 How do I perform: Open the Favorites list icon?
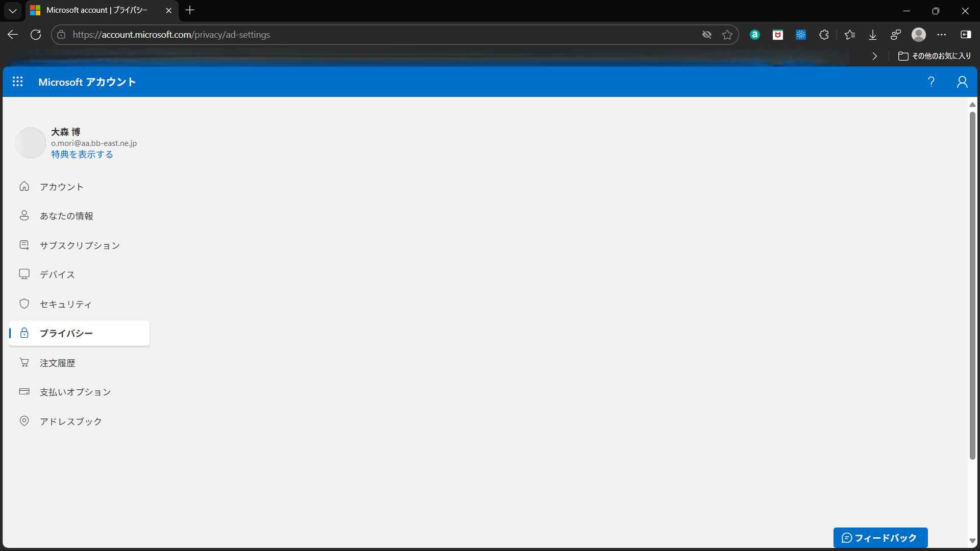tap(850, 35)
